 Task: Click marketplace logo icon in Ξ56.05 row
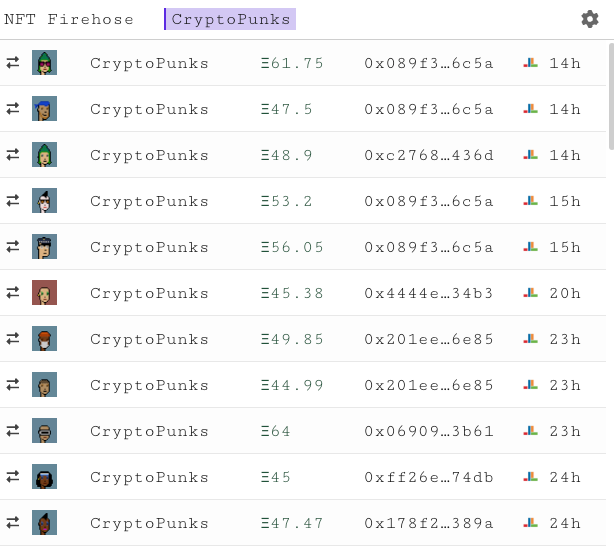[531, 247]
